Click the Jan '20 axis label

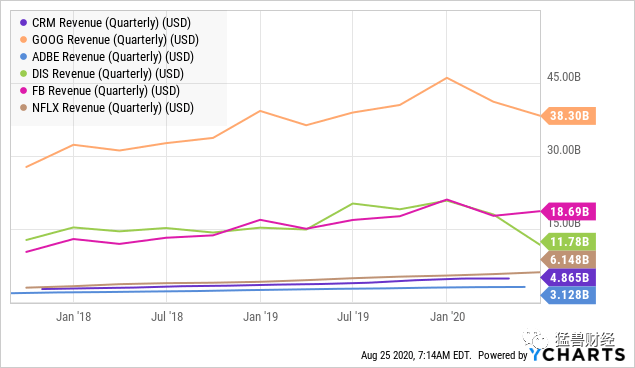tap(447, 316)
